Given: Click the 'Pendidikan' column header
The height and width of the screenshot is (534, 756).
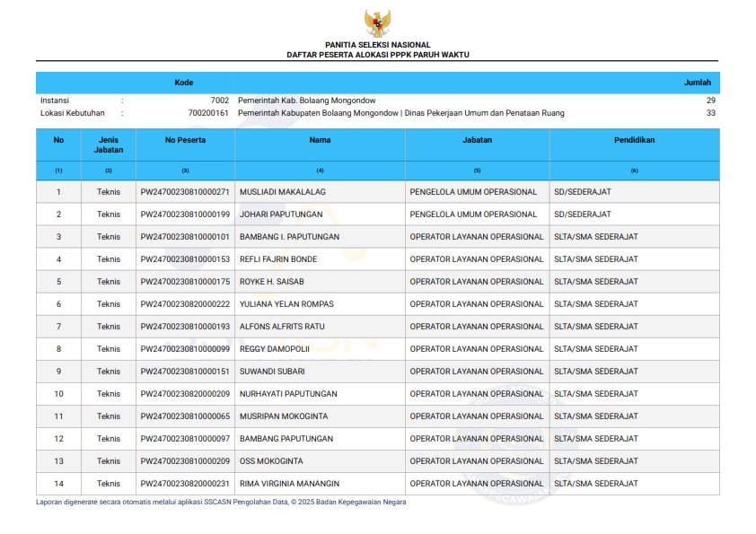Looking at the screenshot, I should (x=634, y=140).
